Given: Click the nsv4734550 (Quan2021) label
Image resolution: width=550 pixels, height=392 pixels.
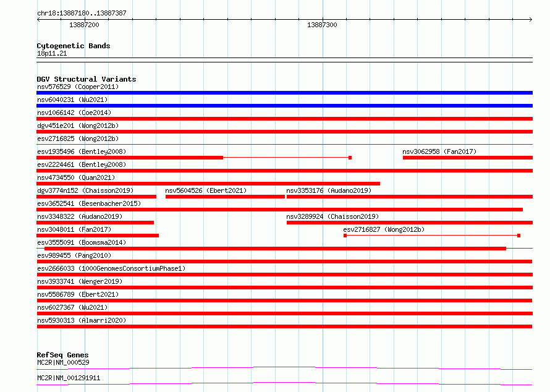Looking at the screenshot, I should (x=76, y=177).
